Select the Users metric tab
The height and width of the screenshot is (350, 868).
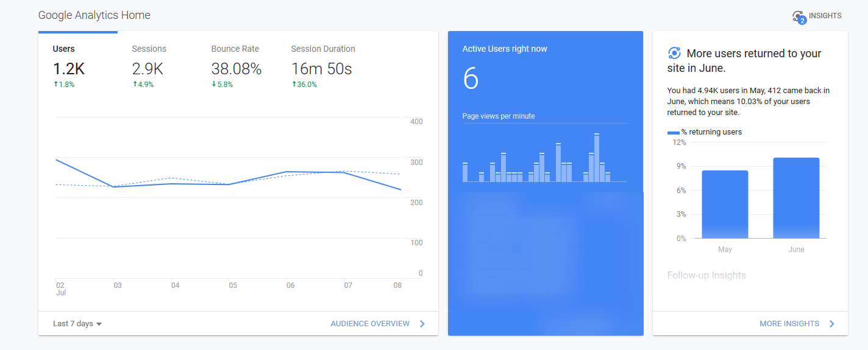pos(78,66)
